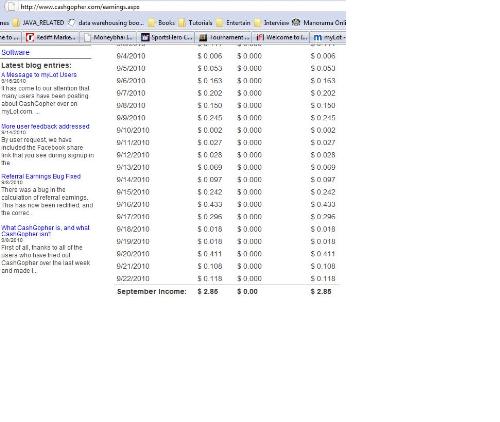The width and height of the screenshot is (500, 422).
Task: Click $ 0.202 in the rightmost column
Action: pos(323,93)
